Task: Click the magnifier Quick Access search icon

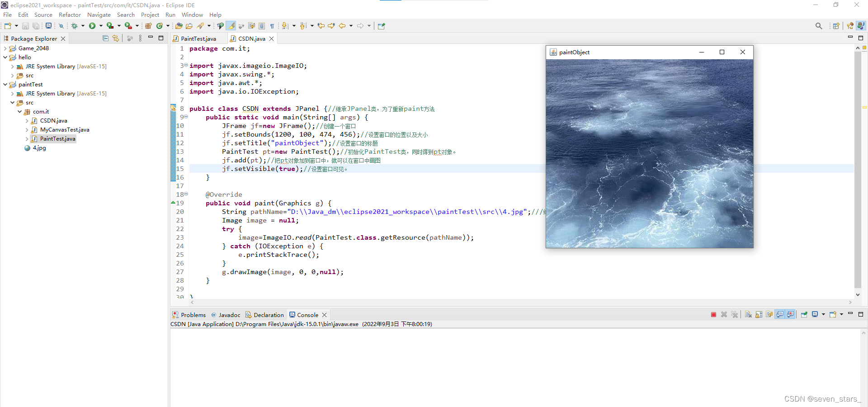Action: (819, 26)
